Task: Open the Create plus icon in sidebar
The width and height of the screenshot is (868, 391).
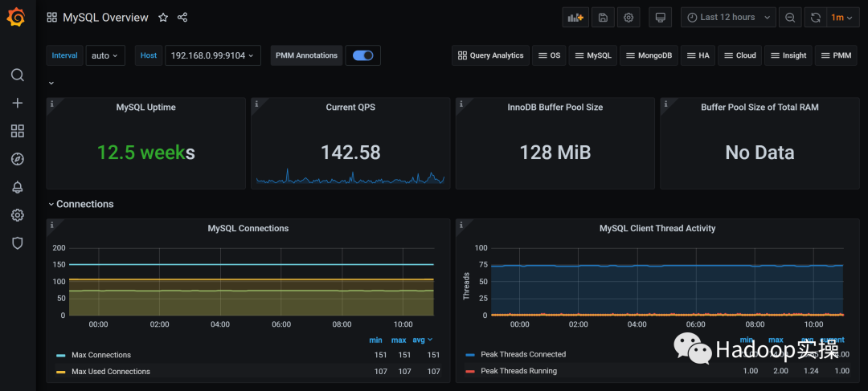Action: point(18,103)
